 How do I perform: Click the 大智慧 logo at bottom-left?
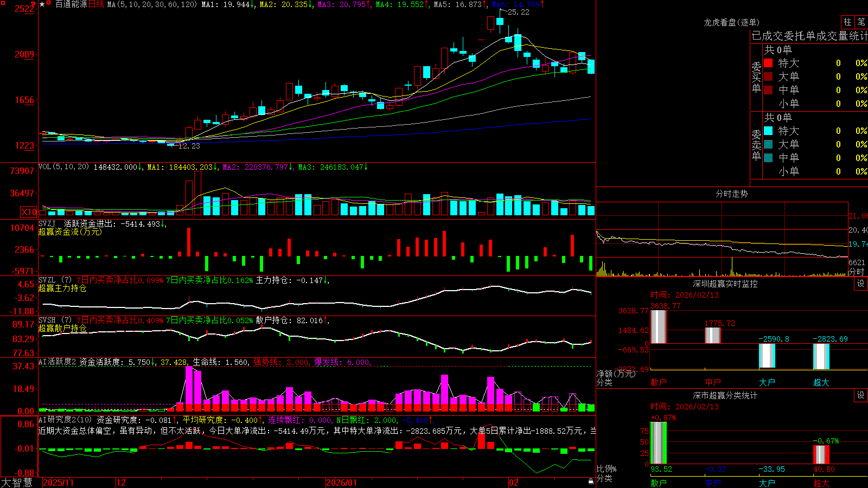point(17,483)
